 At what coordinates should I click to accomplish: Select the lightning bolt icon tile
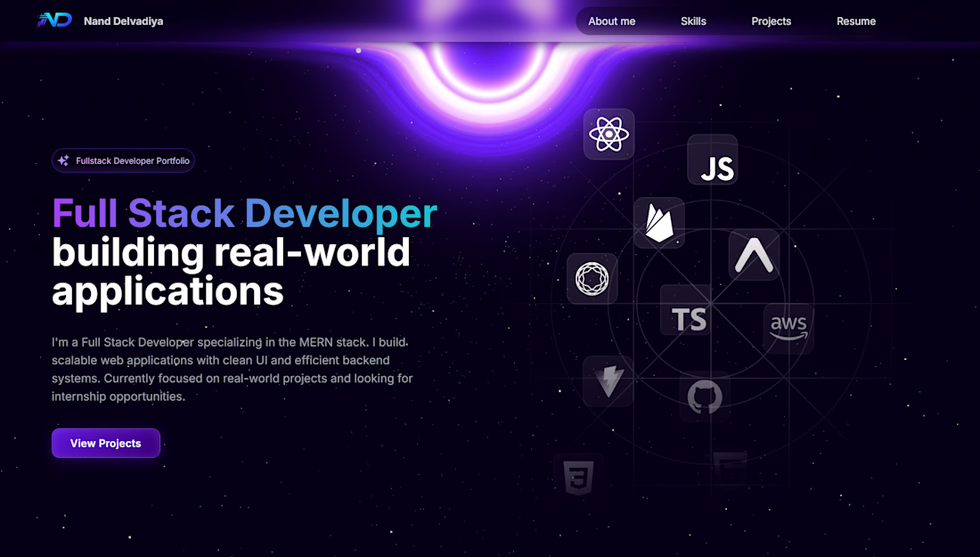tap(608, 381)
